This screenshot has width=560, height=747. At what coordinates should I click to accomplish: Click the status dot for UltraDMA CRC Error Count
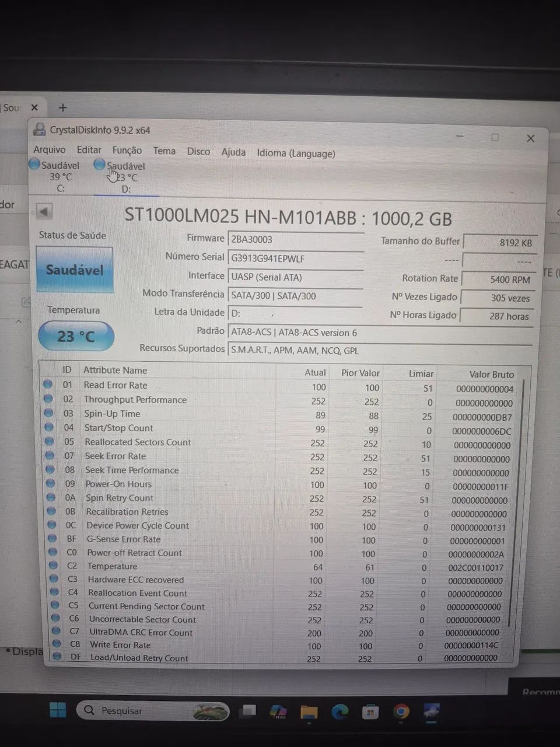57,631
